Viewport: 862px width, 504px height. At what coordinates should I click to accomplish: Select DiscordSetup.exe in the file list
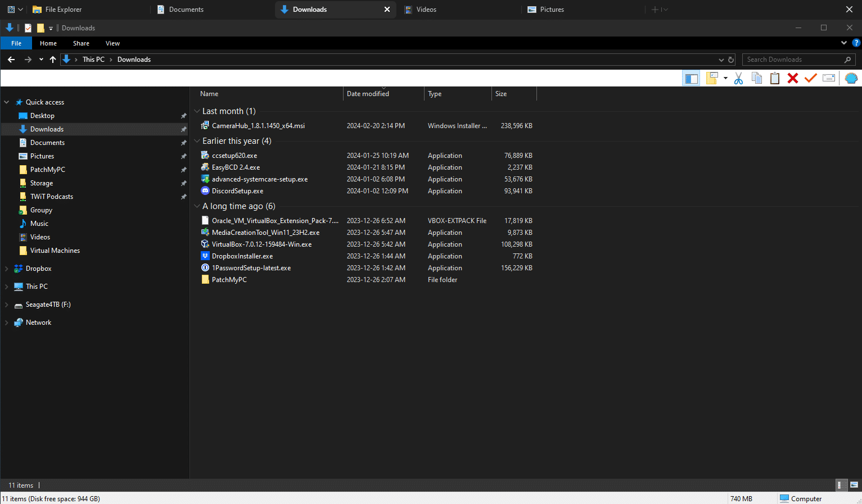(x=237, y=191)
